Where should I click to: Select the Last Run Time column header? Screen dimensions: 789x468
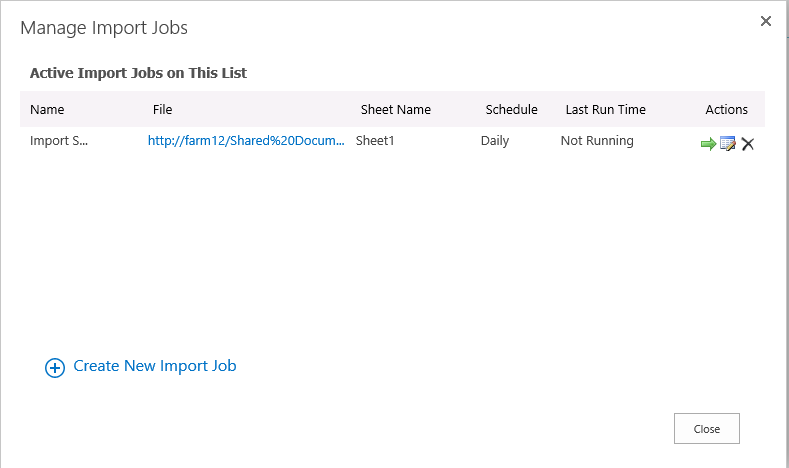(605, 109)
